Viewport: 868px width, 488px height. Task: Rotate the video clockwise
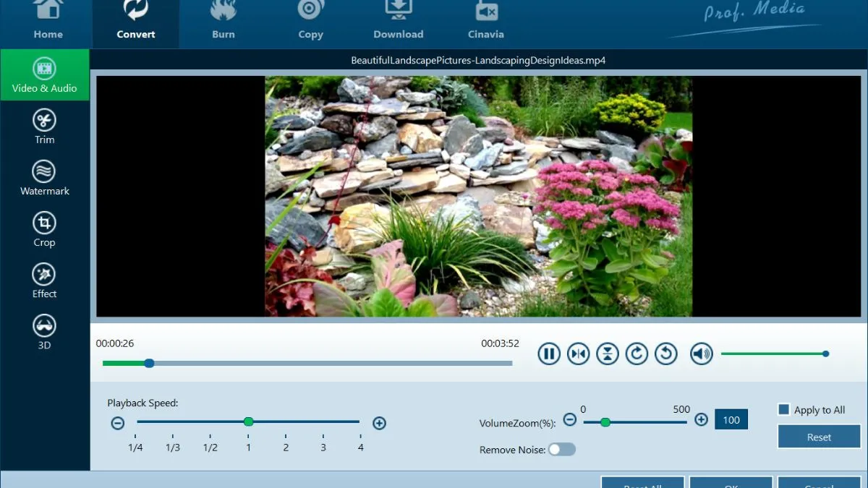click(x=637, y=354)
